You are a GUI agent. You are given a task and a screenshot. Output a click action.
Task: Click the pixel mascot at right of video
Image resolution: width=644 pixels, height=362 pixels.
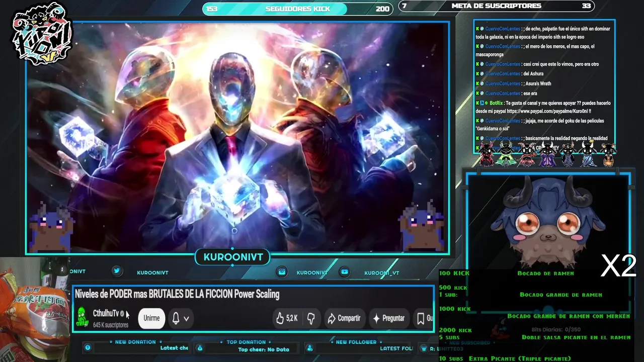[422, 226]
